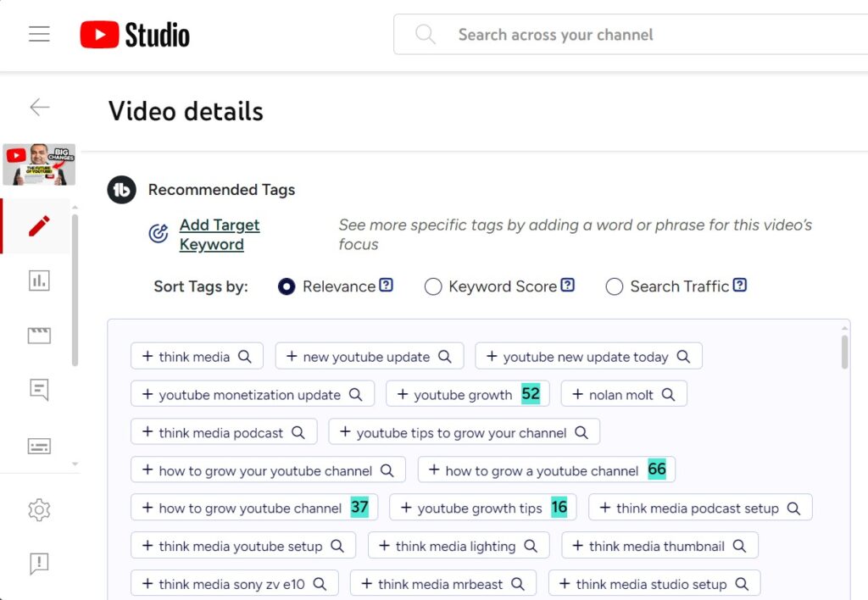Open the Details pencil icon in sidebar
Viewport: 868px width, 600px height.
tap(39, 226)
